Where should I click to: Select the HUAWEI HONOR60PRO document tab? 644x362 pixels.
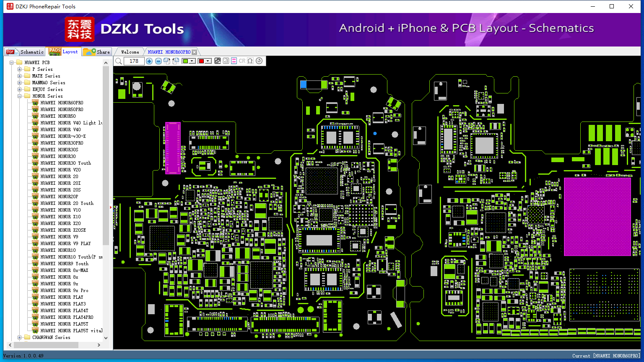(x=169, y=52)
